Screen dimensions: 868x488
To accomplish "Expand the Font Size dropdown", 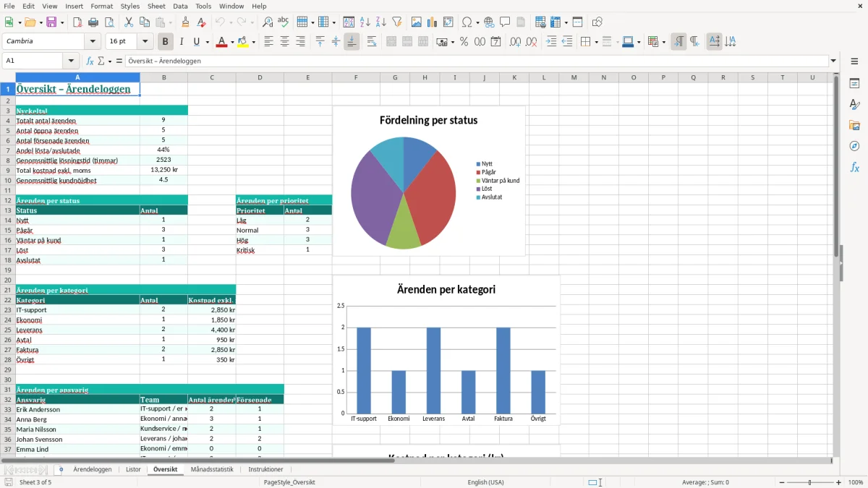I will pos(145,42).
